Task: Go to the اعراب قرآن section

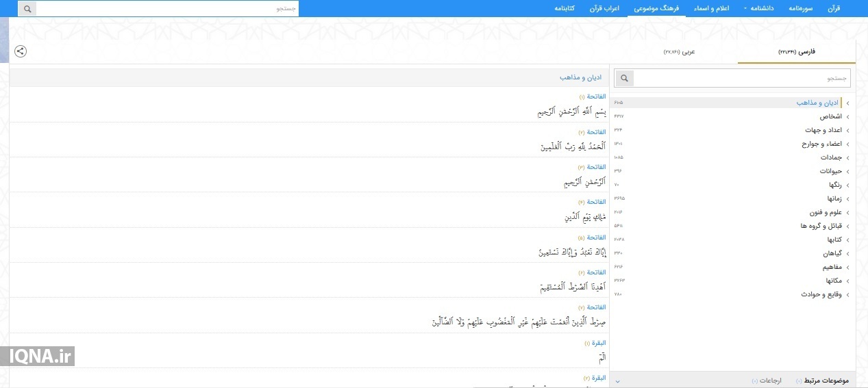Action: point(604,8)
